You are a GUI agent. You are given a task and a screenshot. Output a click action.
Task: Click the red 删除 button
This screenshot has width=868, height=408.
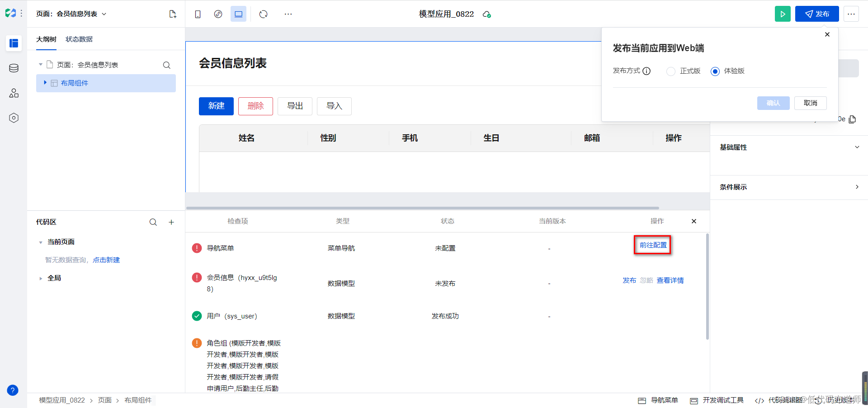[x=255, y=106]
